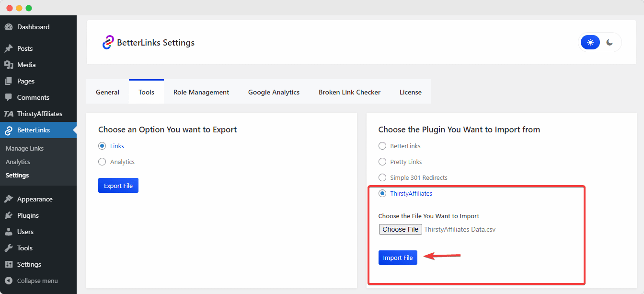Open Manage Links submenu item

[x=24, y=148]
